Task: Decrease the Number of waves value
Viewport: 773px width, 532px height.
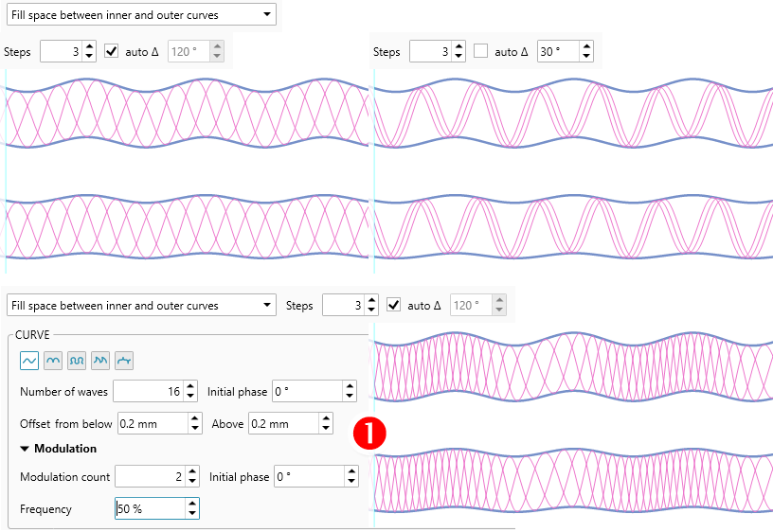Action: [x=190, y=396]
